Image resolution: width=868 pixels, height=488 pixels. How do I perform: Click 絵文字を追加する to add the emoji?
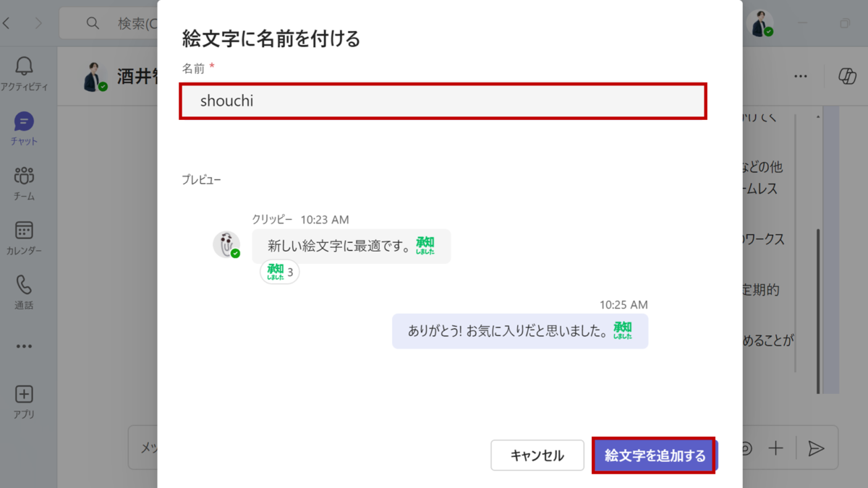pyautogui.click(x=653, y=455)
